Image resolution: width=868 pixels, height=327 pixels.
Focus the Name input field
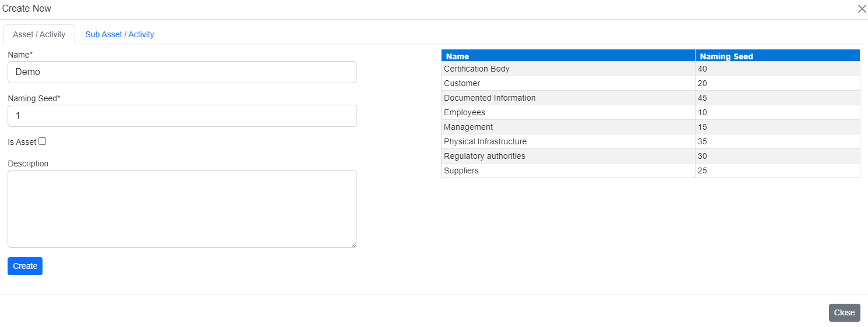click(x=182, y=72)
